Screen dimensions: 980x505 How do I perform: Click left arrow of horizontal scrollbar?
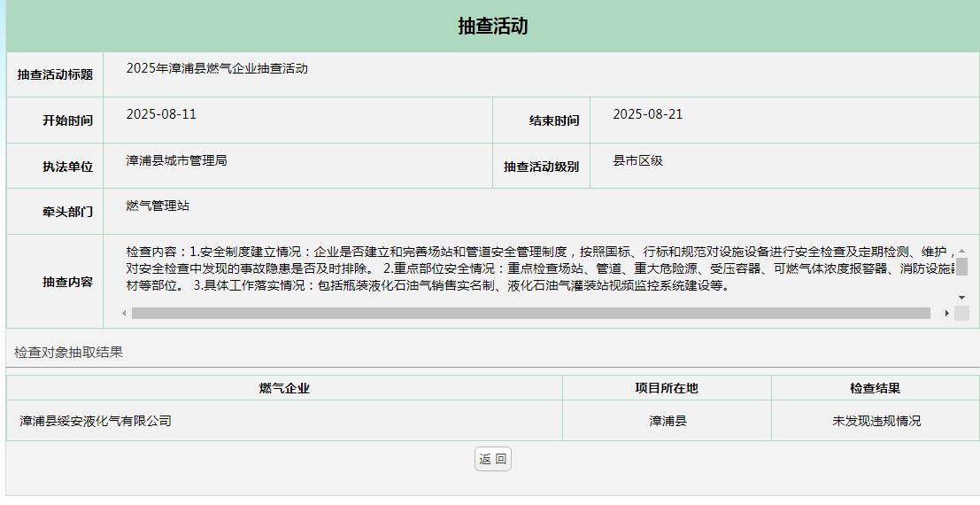click(x=124, y=313)
